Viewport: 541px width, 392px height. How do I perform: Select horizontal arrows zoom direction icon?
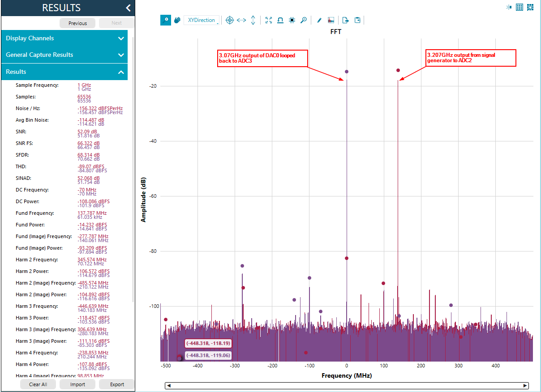241,20
